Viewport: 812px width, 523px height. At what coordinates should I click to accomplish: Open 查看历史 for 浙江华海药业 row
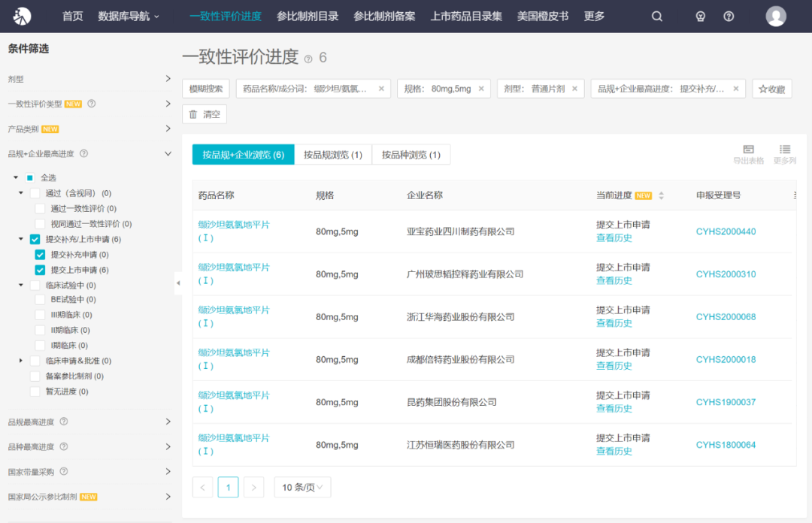614,323
